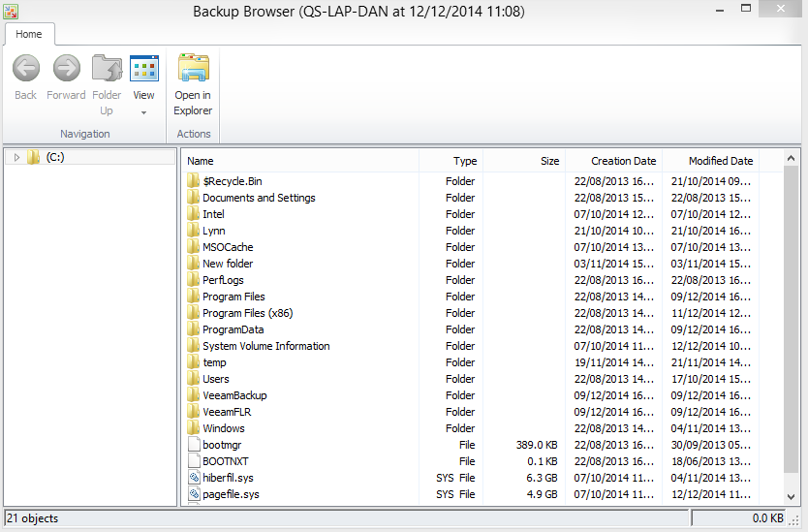Image resolution: width=808 pixels, height=532 pixels.
Task: Sort by the Modified Date column header
Action: [711, 161]
